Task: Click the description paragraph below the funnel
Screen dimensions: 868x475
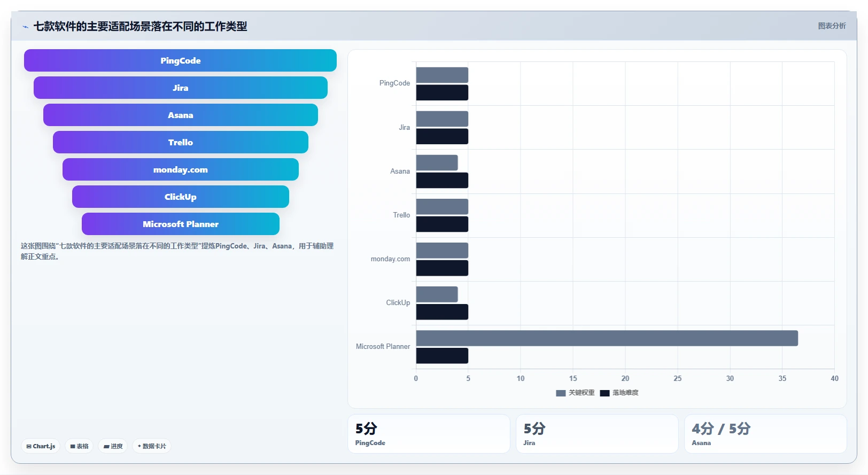Action: click(177, 251)
